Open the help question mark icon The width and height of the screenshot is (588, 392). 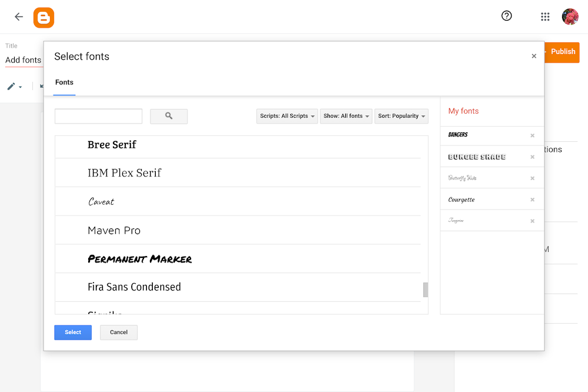pos(507,16)
